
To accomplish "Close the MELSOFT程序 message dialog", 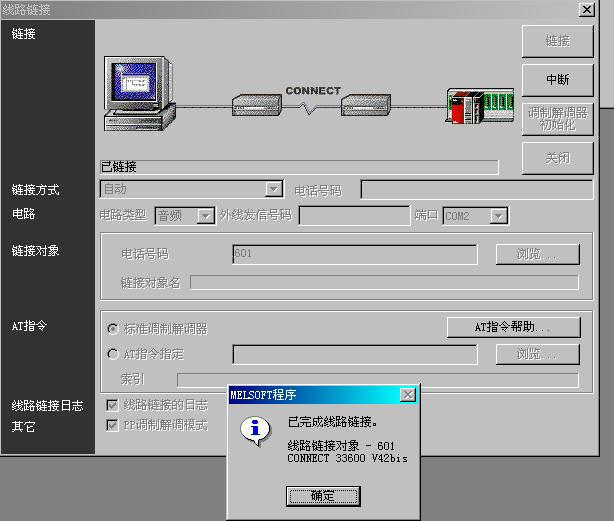I will pos(407,395).
